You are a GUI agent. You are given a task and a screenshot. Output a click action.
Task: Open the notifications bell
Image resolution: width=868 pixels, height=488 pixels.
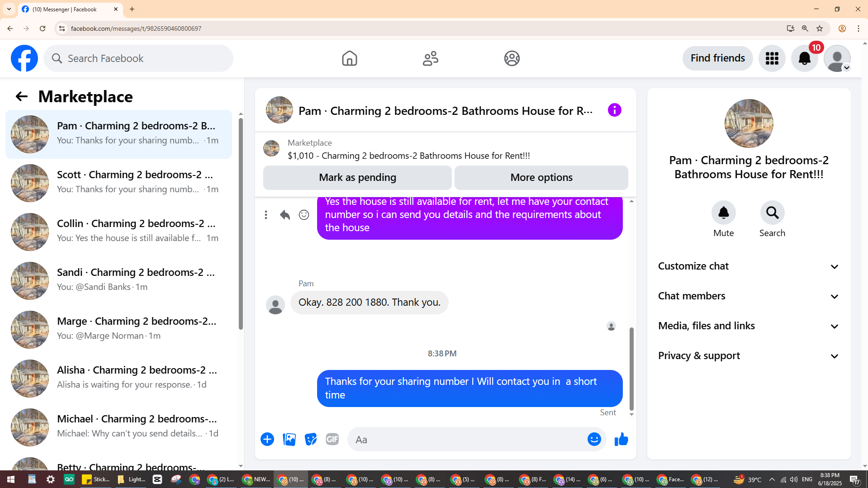pos(805,58)
